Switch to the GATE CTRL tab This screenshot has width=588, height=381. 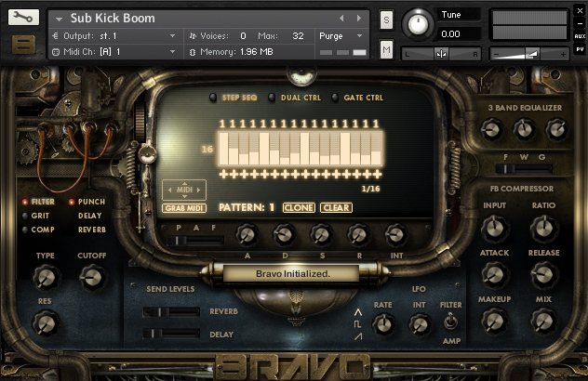point(364,98)
